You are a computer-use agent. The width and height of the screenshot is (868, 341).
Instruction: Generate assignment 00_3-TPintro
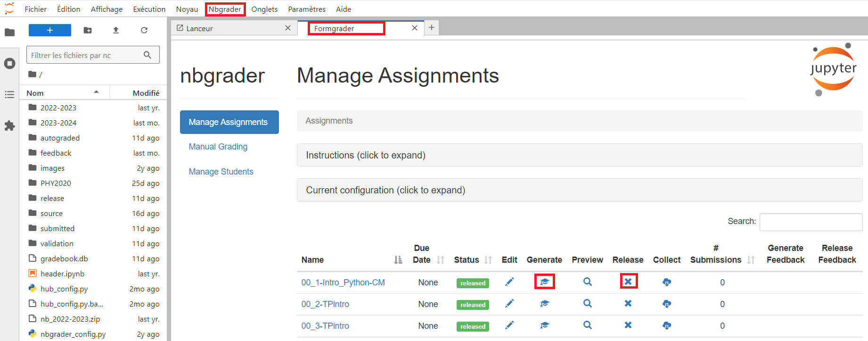pyautogui.click(x=545, y=325)
